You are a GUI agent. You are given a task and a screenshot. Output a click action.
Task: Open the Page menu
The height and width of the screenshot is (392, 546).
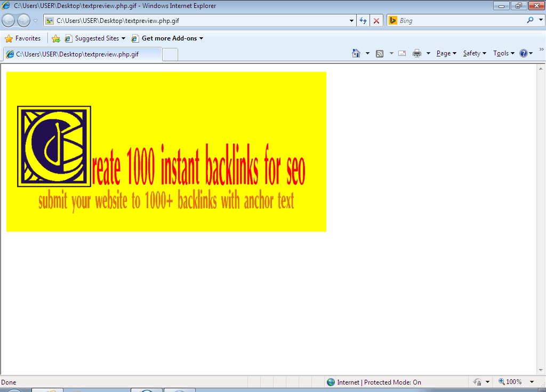click(x=446, y=53)
